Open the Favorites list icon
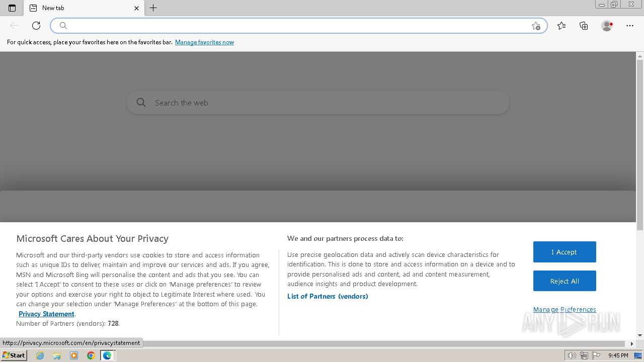The width and height of the screenshot is (644, 362). (x=561, y=26)
